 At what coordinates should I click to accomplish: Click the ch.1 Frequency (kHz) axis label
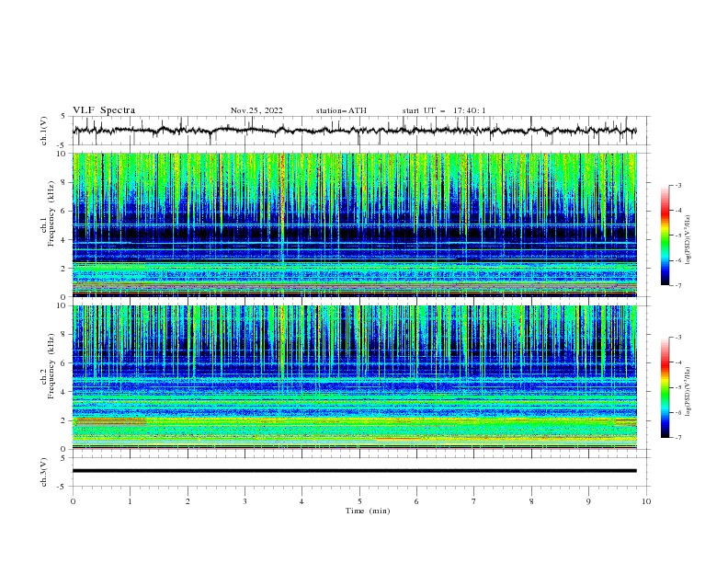pyautogui.click(x=48, y=214)
